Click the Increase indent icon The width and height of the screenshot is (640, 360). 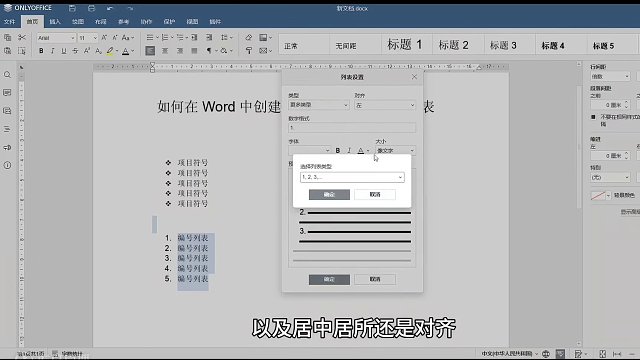[209, 38]
